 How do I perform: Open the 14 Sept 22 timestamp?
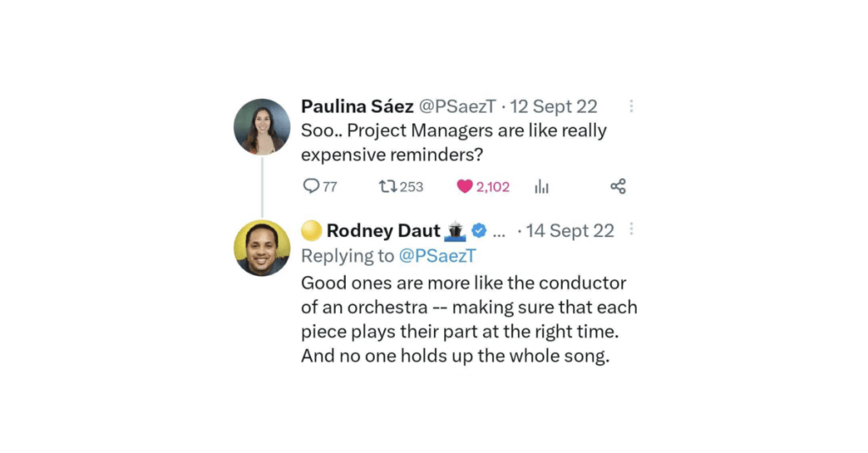pos(570,231)
